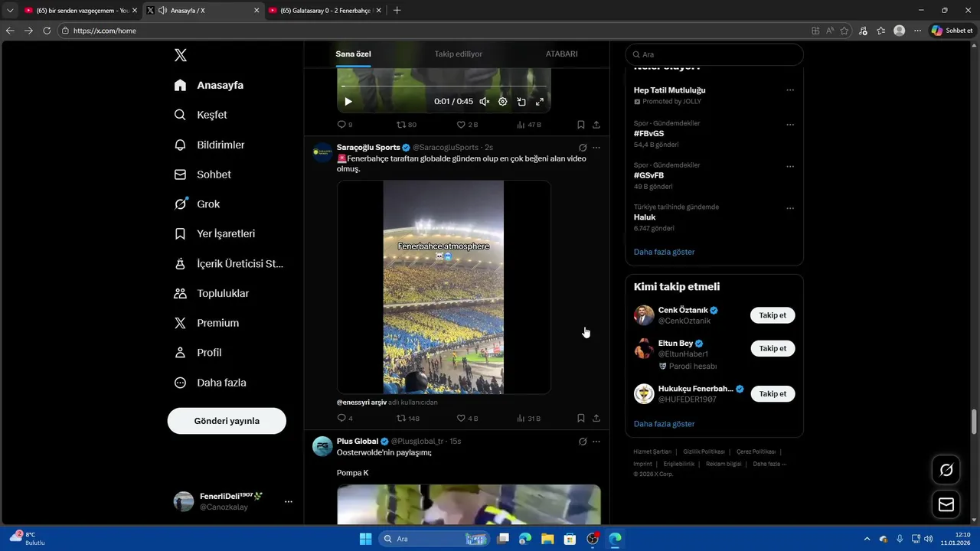
Task: Expand Daha fazla sidebar menu
Action: 210,383
